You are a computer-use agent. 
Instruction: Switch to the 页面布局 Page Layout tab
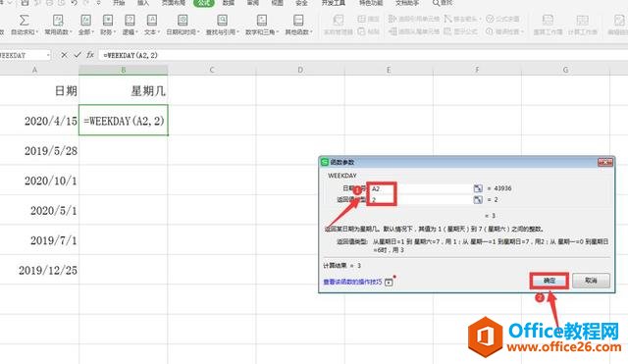coord(173,3)
